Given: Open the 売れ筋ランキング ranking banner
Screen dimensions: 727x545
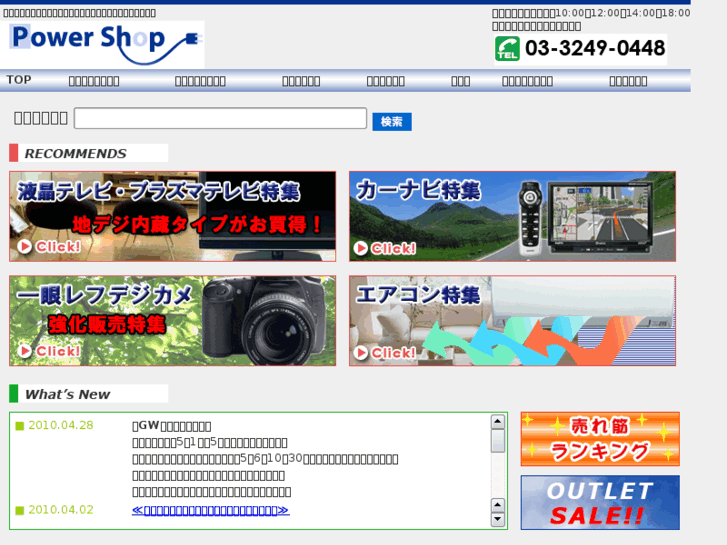Looking at the screenshot, I should (600, 439).
